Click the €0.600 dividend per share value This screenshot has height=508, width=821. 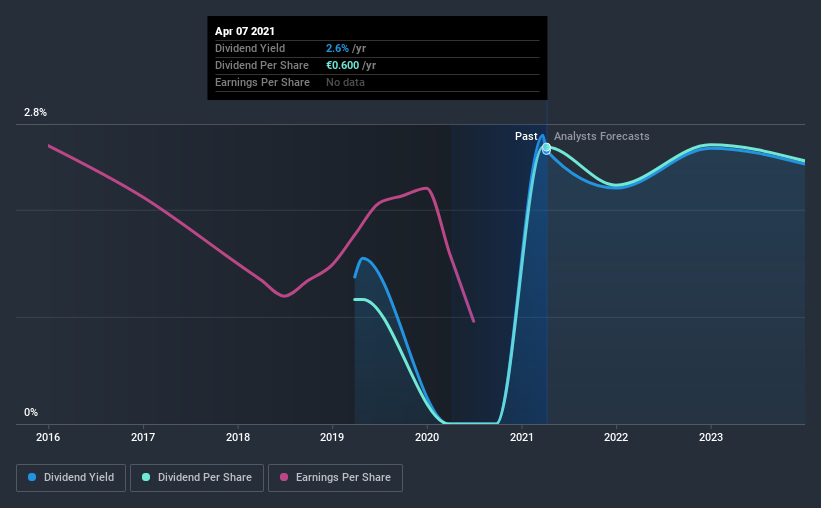pos(342,65)
